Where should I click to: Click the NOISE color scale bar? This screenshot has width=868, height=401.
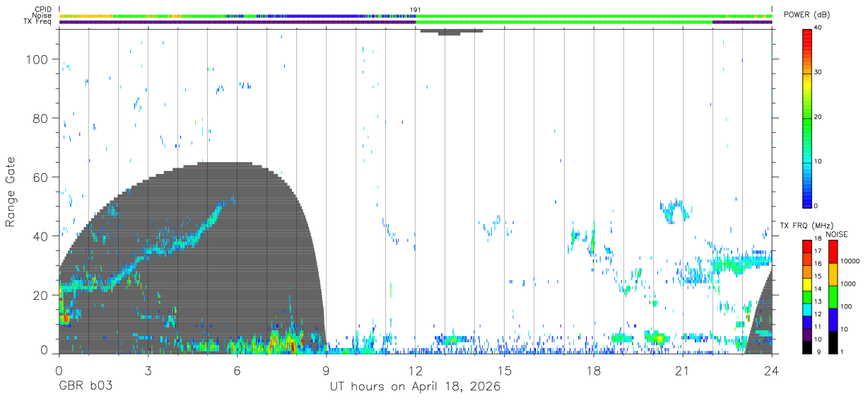point(833,296)
